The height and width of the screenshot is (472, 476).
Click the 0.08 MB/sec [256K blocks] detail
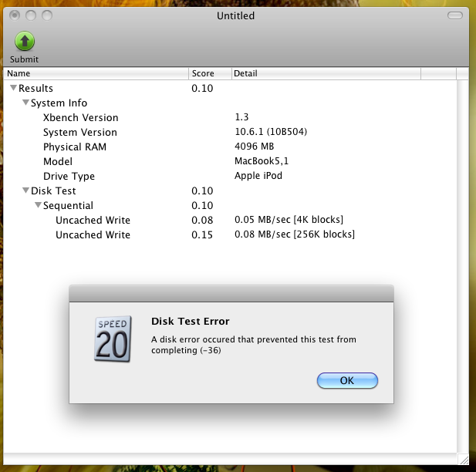coord(295,234)
